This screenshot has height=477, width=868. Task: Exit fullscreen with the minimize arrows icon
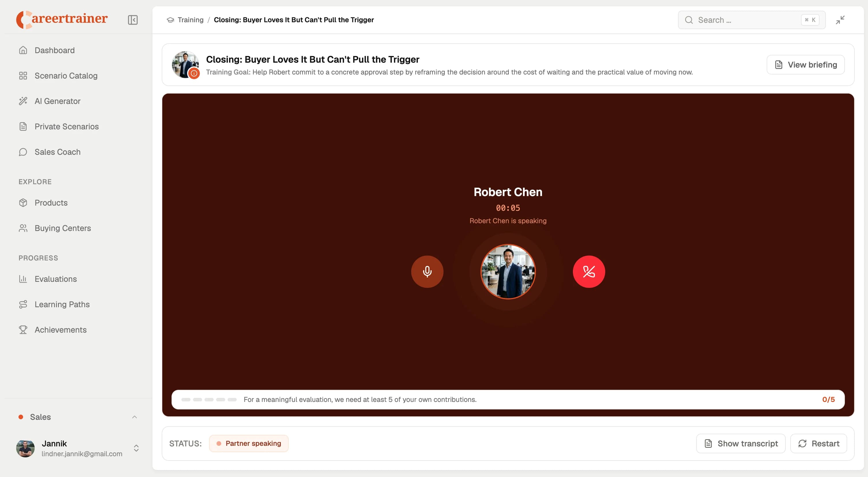840,20
